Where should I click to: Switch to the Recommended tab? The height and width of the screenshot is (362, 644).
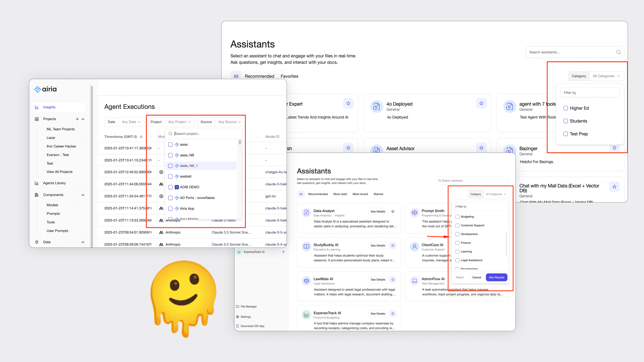tap(259, 76)
